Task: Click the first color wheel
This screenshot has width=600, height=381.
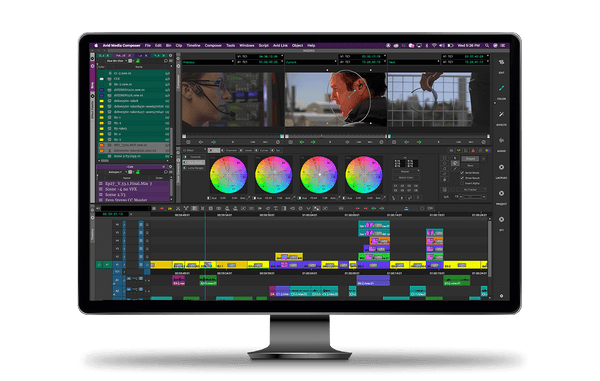Action: coord(228,174)
